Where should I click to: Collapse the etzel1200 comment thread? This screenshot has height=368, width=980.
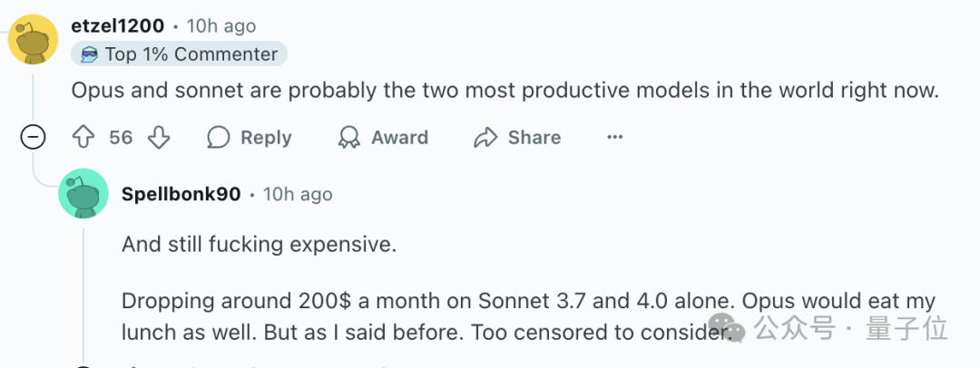[34, 137]
